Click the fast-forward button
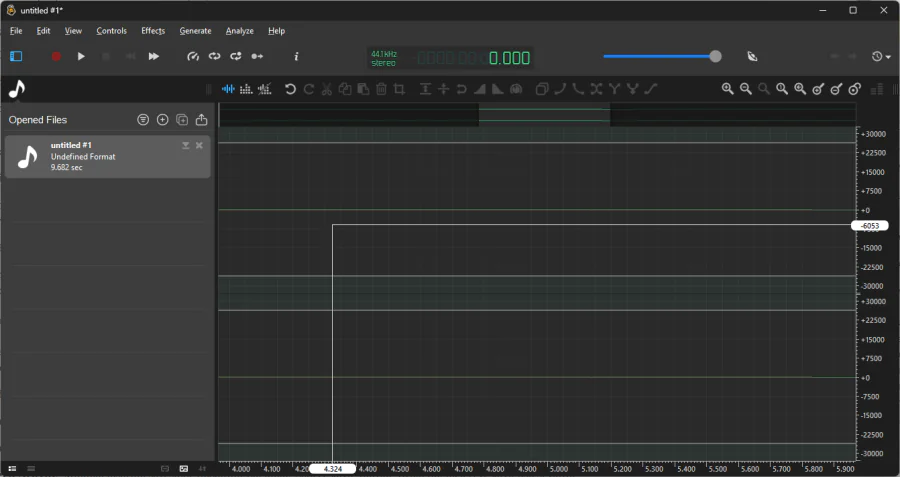Image resolution: width=900 pixels, height=477 pixels. [154, 57]
